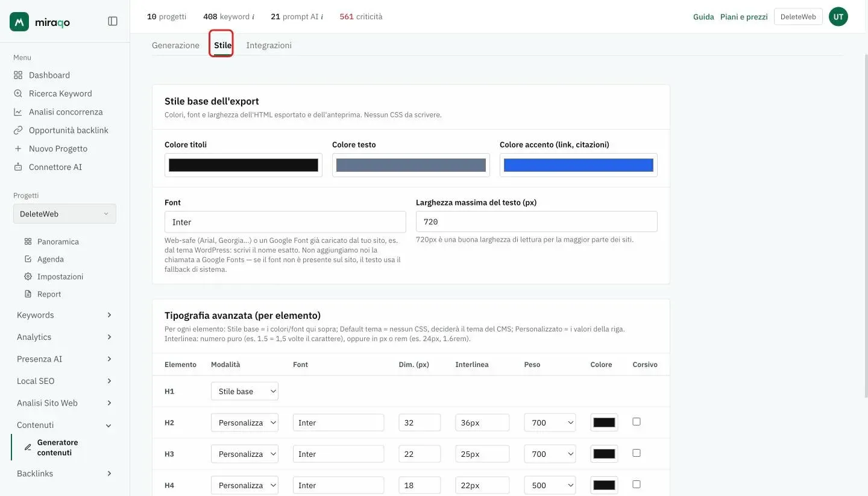
Task: Open the project Impostazioni gear icon
Action: 28,277
